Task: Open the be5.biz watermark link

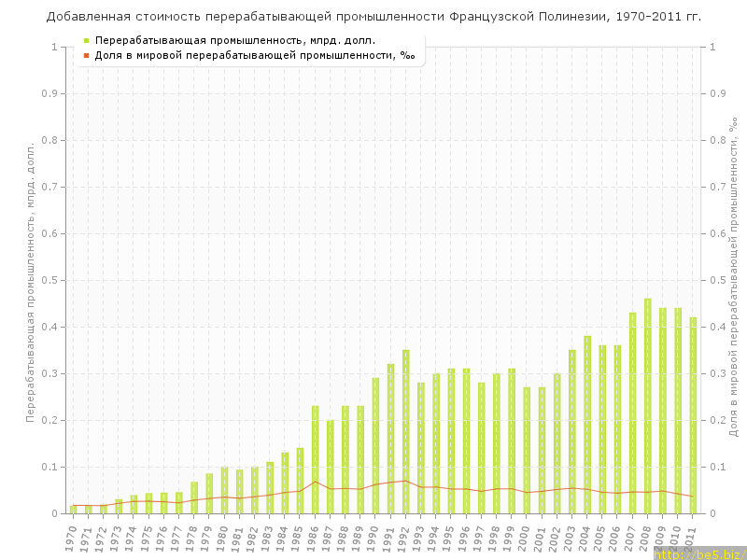Action: [x=699, y=553]
